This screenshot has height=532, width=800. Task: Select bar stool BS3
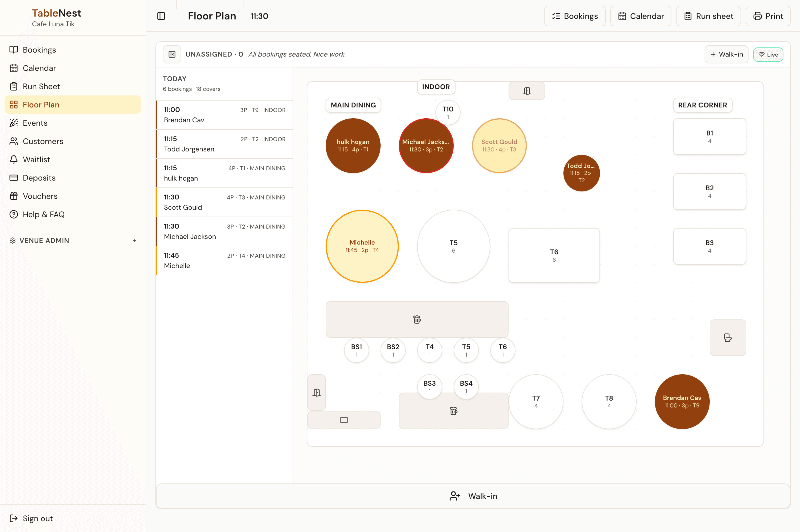[429, 387]
